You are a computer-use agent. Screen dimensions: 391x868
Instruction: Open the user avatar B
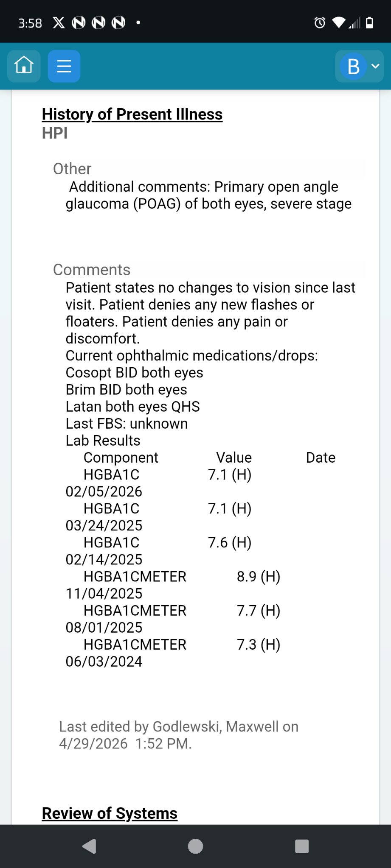[353, 66]
